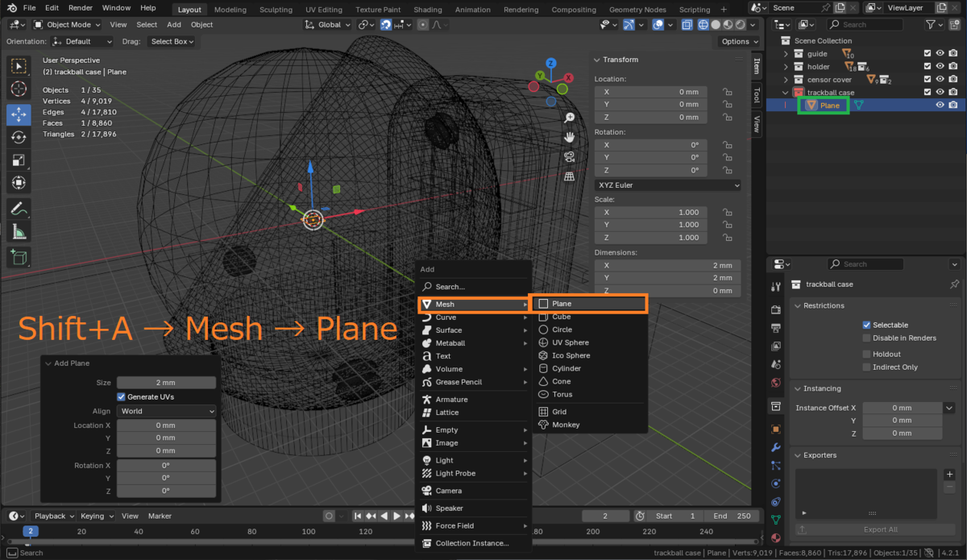967x560 pixels.
Task: Switch to the Modeling workspace tab
Action: click(x=230, y=10)
